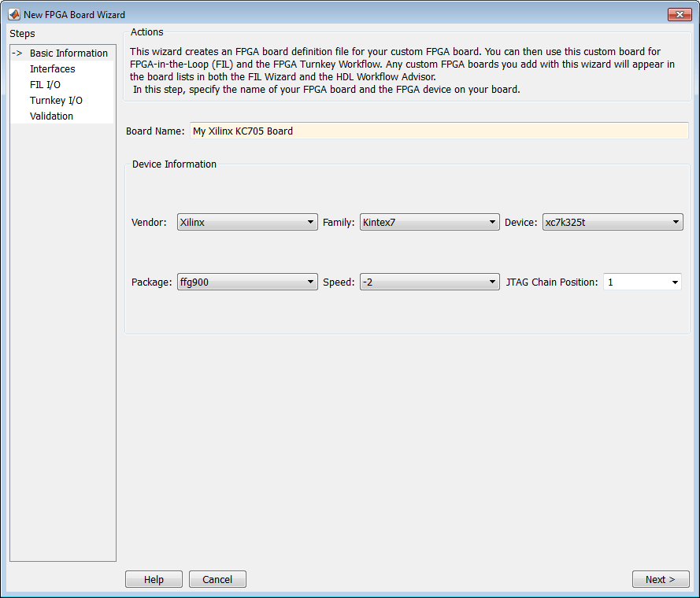Click the MATLAB icon in title bar
This screenshot has width=700, height=598.
(14, 14)
